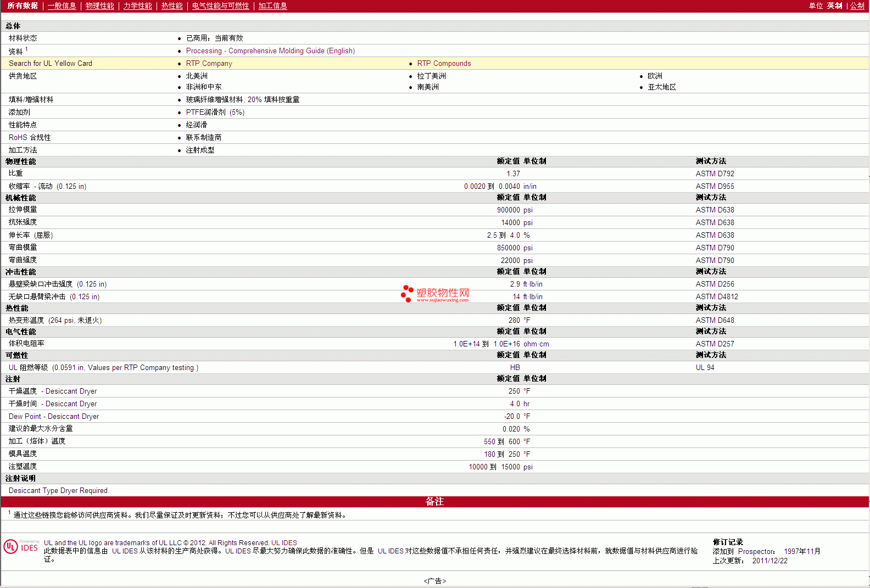870x588 pixels.
Task: Click the 体积电阻率 row label
Action: coord(26,343)
